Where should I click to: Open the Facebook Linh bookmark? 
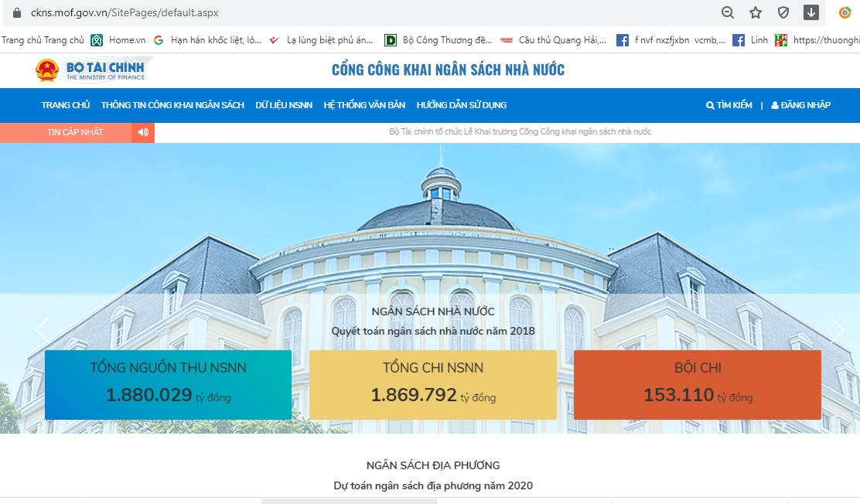click(x=750, y=40)
